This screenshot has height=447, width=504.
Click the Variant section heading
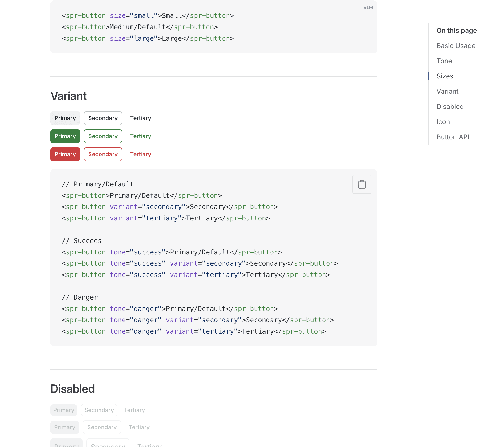pos(68,96)
